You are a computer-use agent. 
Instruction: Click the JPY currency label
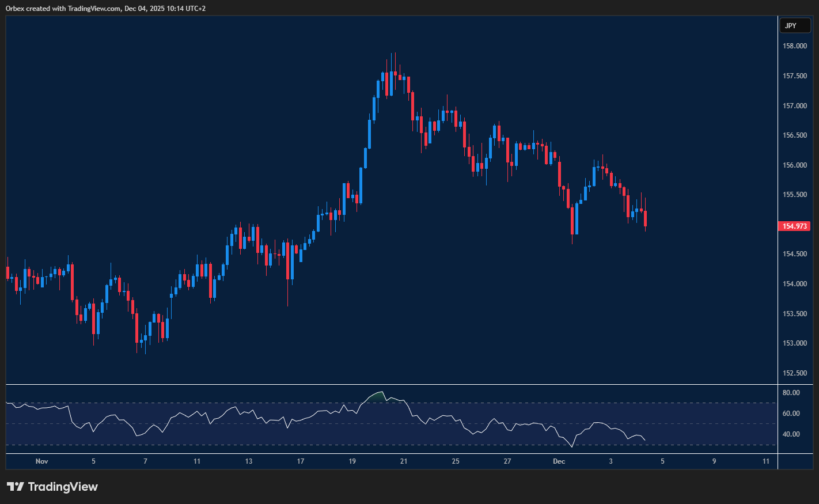pyautogui.click(x=795, y=25)
